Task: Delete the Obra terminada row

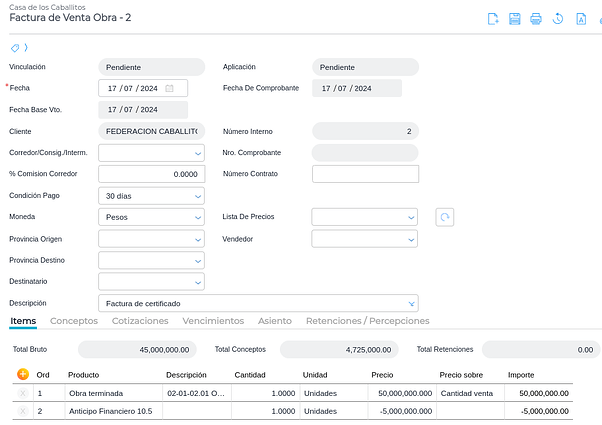Action: coord(23,393)
